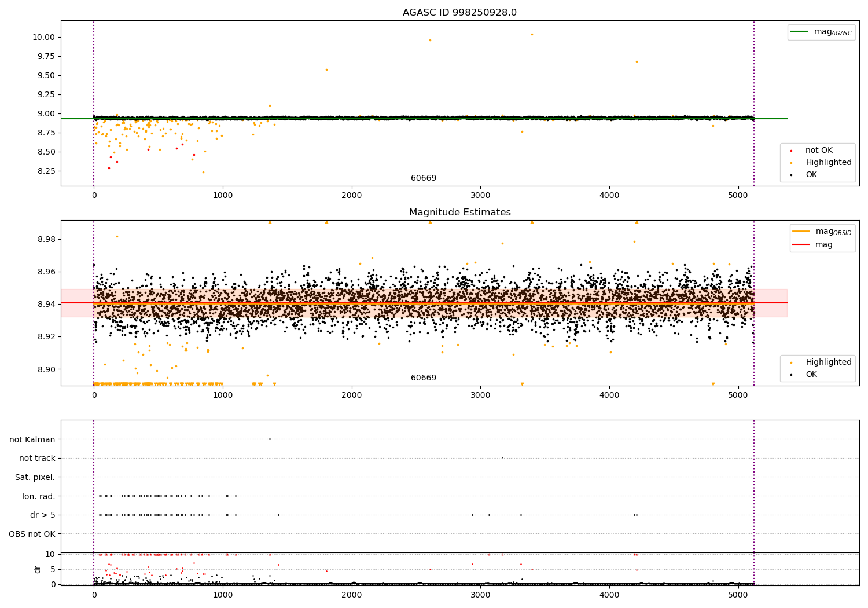Screen dimensions: 868x608
Task: Click the 8.92 y-axis tick label
Action: tap(46, 336)
